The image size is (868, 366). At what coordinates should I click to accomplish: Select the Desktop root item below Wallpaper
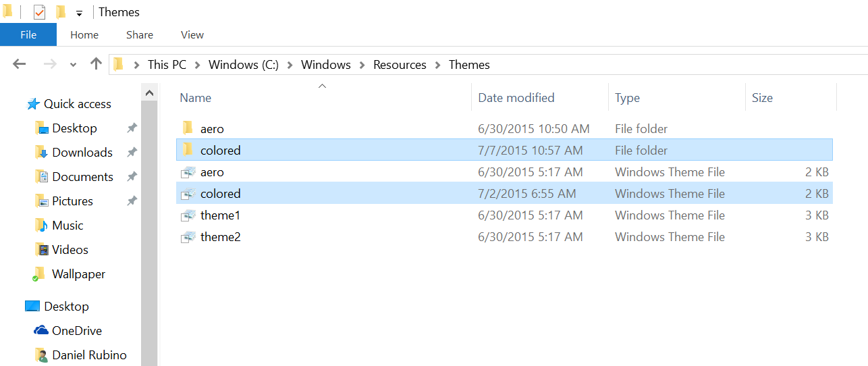[66, 307]
